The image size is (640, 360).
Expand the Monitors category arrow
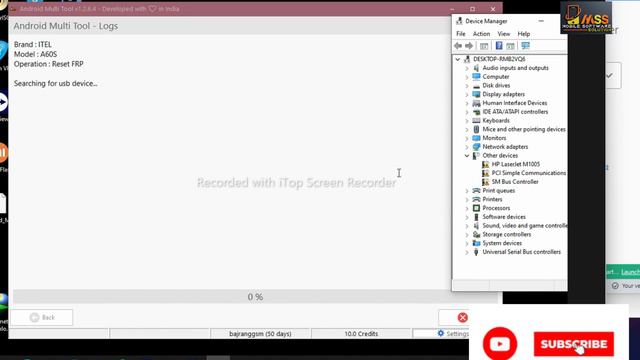coord(467,138)
